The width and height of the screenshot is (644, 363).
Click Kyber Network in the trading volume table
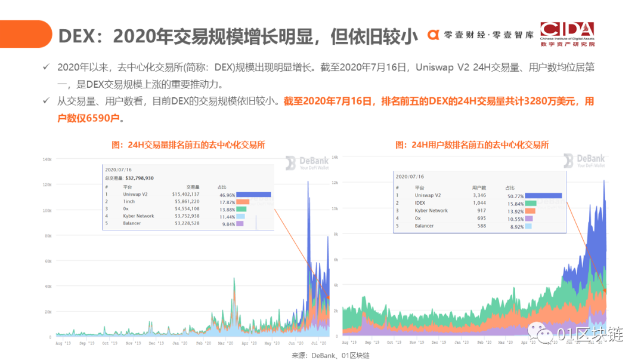pos(138,216)
